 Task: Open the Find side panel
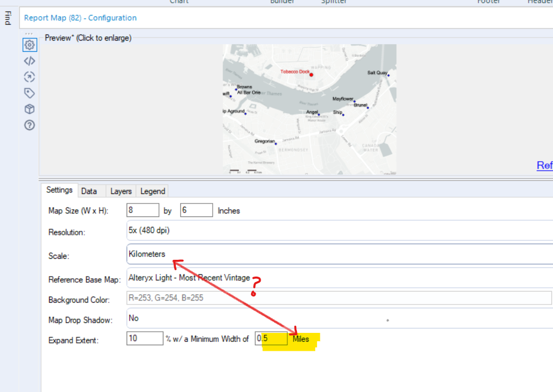(x=8, y=18)
